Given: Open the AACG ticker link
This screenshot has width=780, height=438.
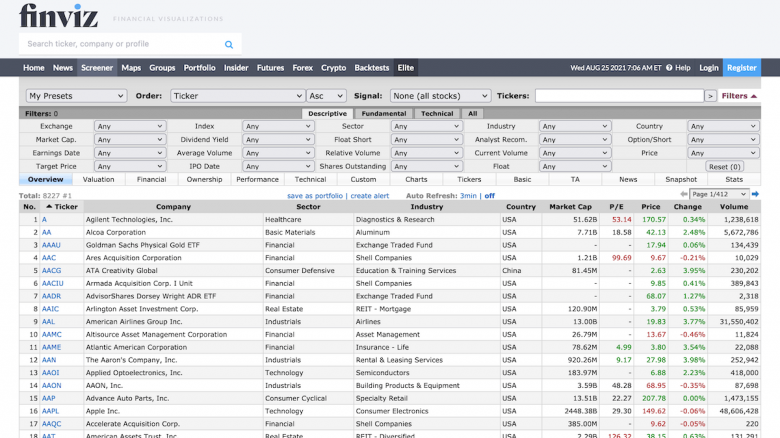Looking at the screenshot, I should pyautogui.click(x=51, y=271).
